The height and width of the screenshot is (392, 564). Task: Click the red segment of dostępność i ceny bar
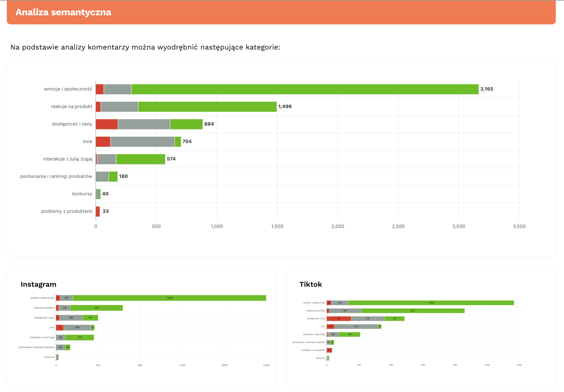pos(107,124)
